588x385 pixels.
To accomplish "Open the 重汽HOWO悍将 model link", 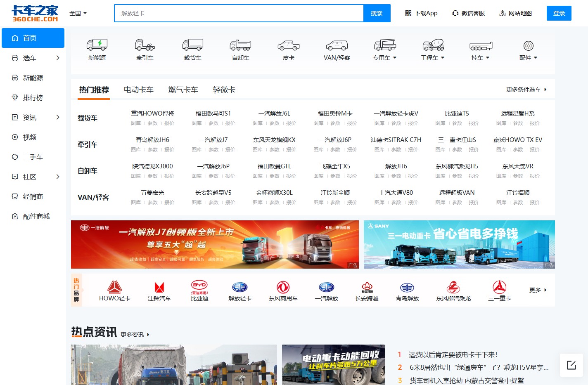I will coord(152,113).
